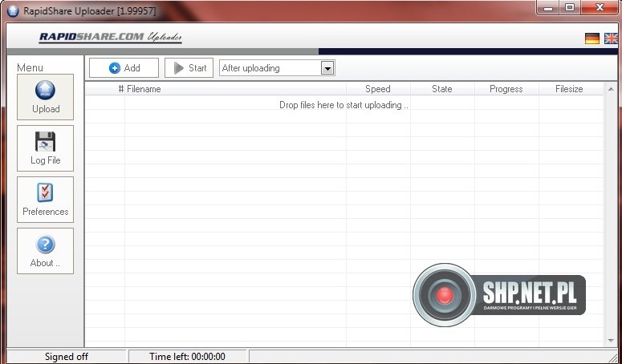Open the About section
Viewport: 622px width, 364px height.
(x=45, y=251)
